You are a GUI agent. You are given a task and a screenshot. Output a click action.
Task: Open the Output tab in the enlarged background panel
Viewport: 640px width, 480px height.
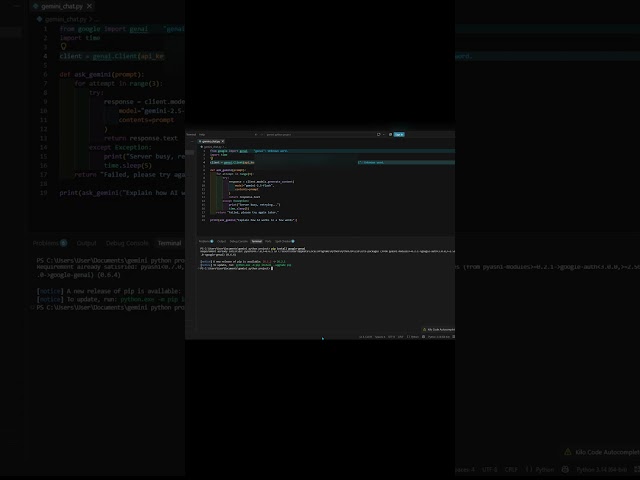[87, 243]
